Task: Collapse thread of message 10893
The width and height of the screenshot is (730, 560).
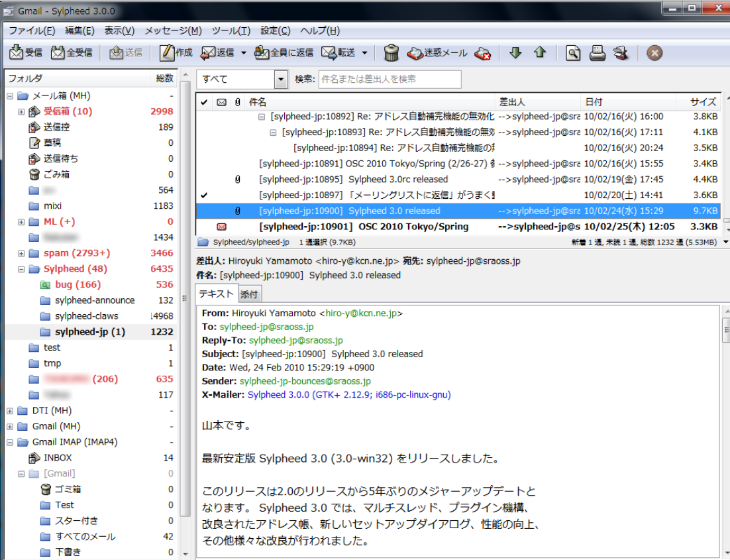Action: [x=274, y=133]
